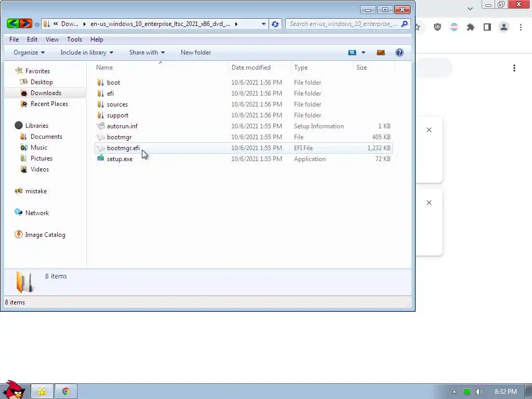Sort by the Size column header
The width and height of the screenshot is (532, 399).
click(x=374, y=67)
